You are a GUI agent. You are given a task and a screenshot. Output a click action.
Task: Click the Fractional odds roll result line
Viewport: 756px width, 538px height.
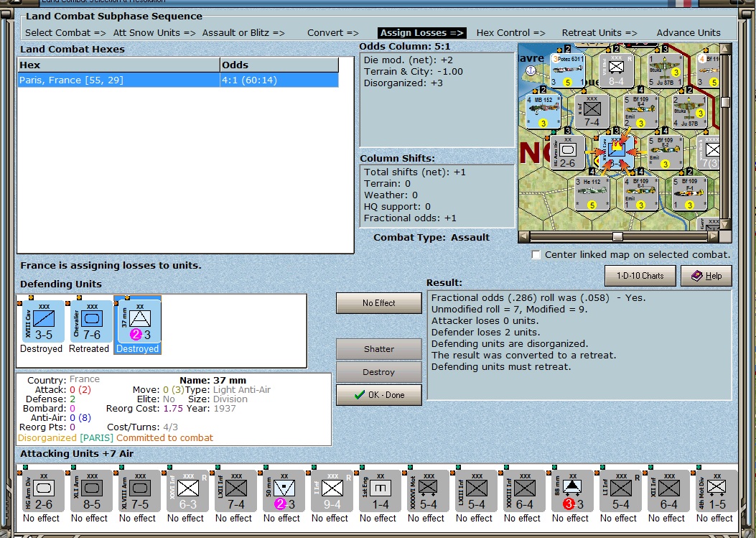point(538,297)
